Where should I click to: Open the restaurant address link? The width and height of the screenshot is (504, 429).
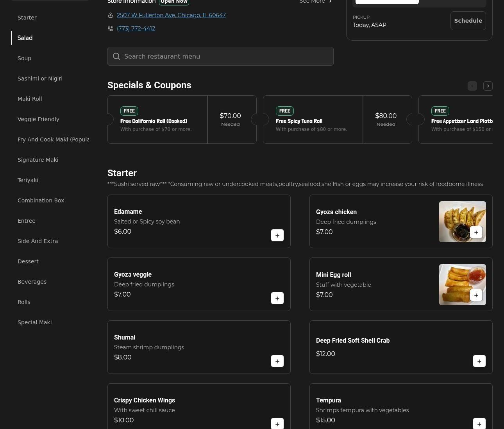(171, 15)
